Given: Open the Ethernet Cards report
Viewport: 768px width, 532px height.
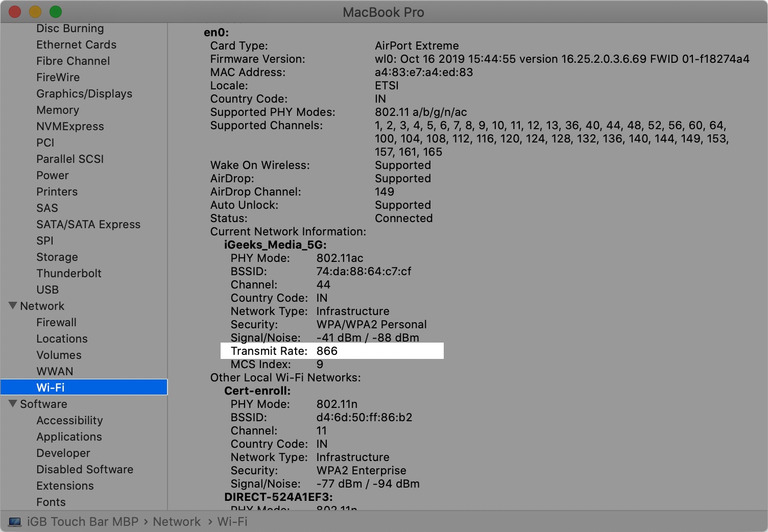Looking at the screenshot, I should coord(76,44).
